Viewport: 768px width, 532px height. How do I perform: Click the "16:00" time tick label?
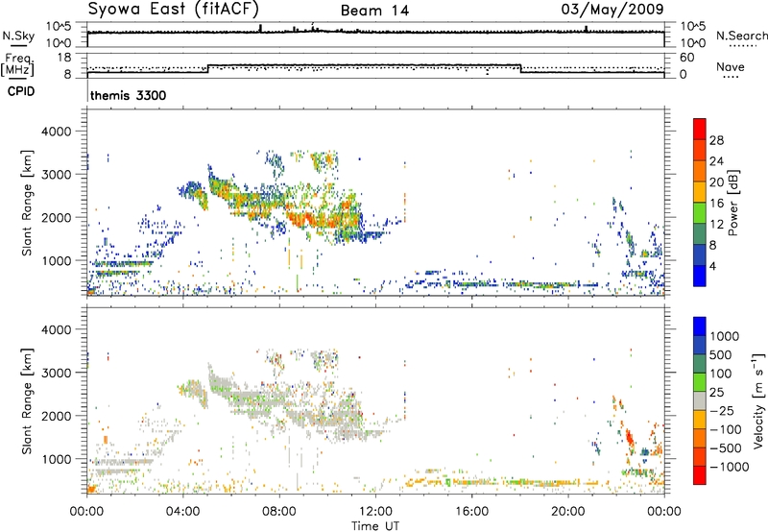[471, 512]
